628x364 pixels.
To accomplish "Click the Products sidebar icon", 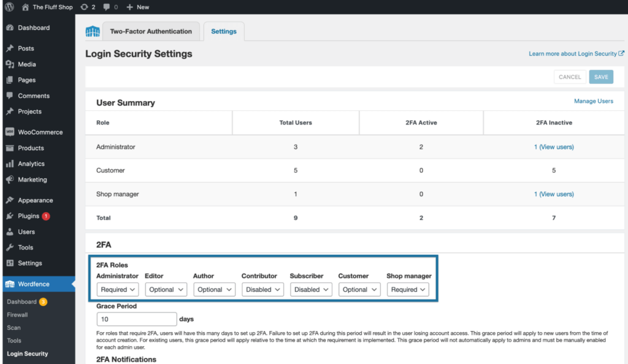I will [x=9, y=148].
